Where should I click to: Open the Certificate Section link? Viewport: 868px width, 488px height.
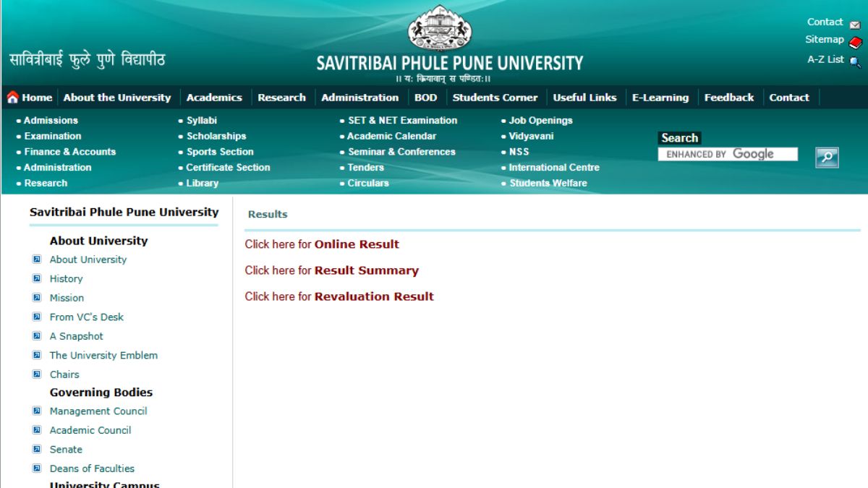coord(228,167)
